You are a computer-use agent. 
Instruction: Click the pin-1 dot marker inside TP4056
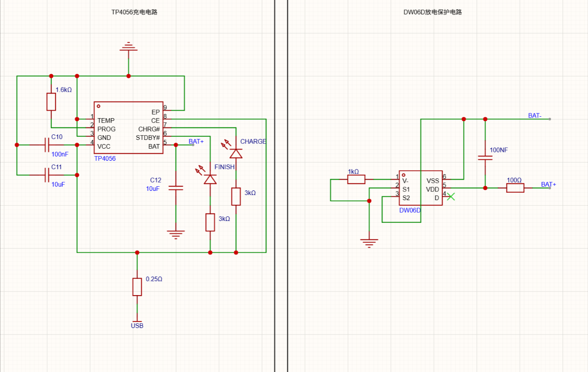(99, 106)
